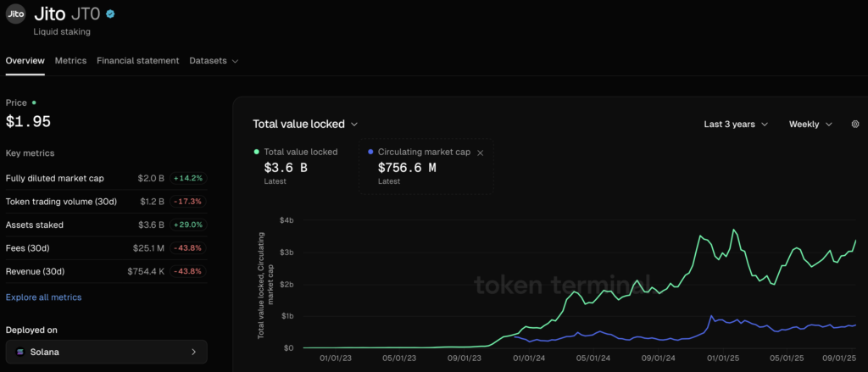
Task: Click the $3.6 B latest TVL value
Action: pyautogui.click(x=286, y=168)
